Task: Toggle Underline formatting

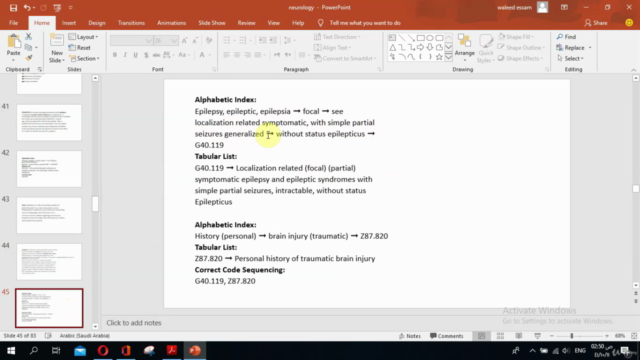Action: [136, 55]
